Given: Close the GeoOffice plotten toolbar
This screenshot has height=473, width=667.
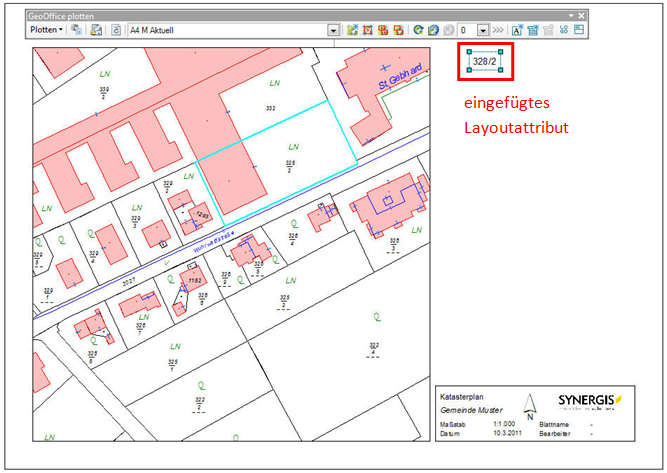Looking at the screenshot, I should click(581, 17).
